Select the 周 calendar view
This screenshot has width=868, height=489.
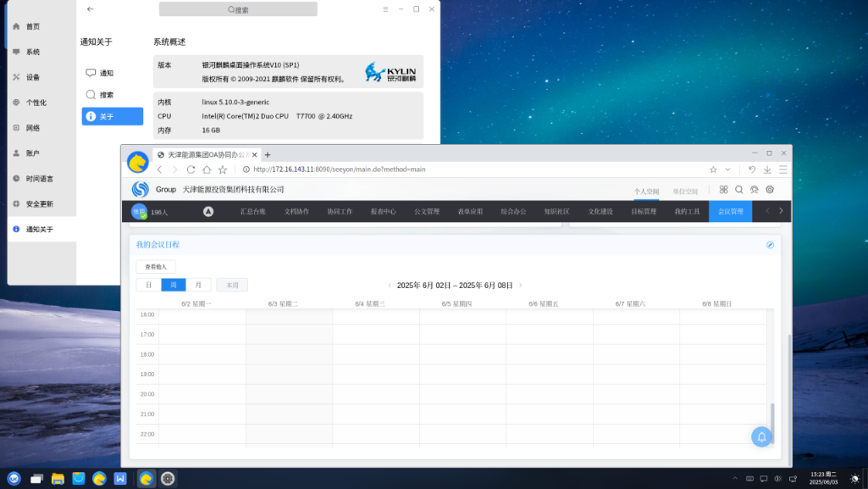[x=174, y=286]
